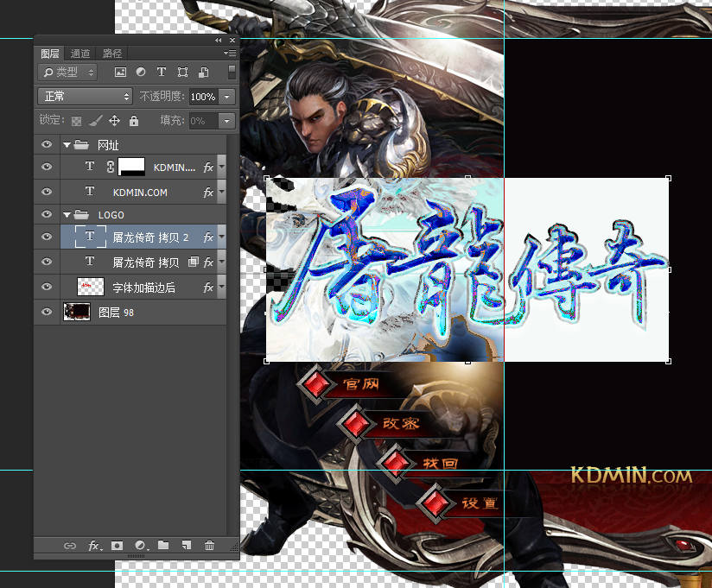
Task: Click fx icon on 屠龙传奇 拷贝 2 layer
Action: [x=208, y=237]
